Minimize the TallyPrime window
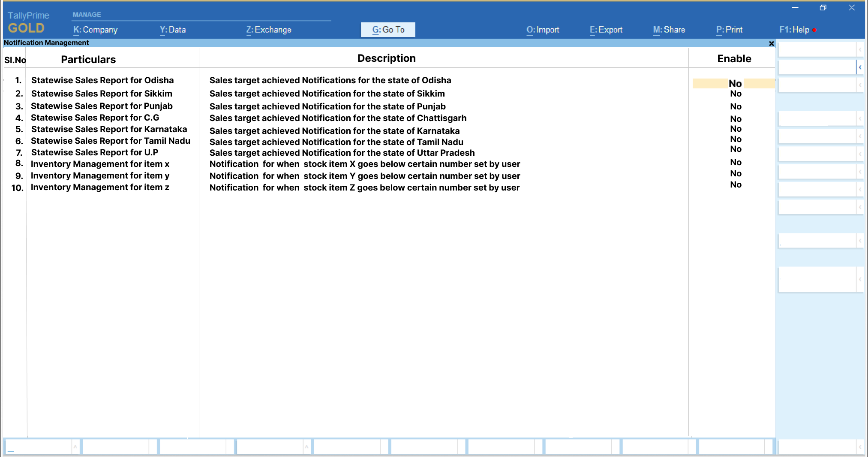Viewport: 868px width, 457px height. (795, 8)
